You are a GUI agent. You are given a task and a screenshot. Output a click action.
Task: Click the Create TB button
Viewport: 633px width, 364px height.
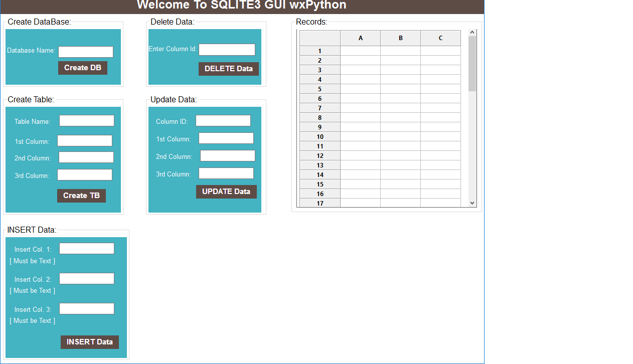81,196
